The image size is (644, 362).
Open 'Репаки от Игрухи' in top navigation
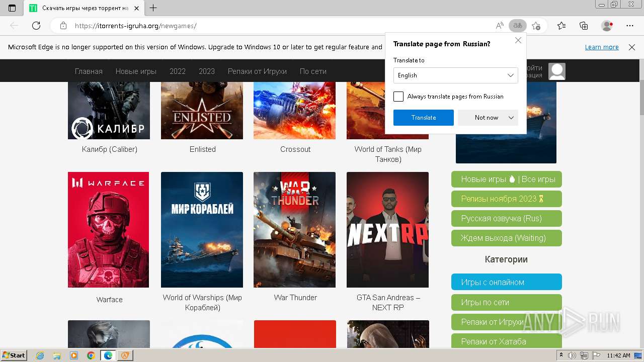pyautogui.click(x=257, y=71)
